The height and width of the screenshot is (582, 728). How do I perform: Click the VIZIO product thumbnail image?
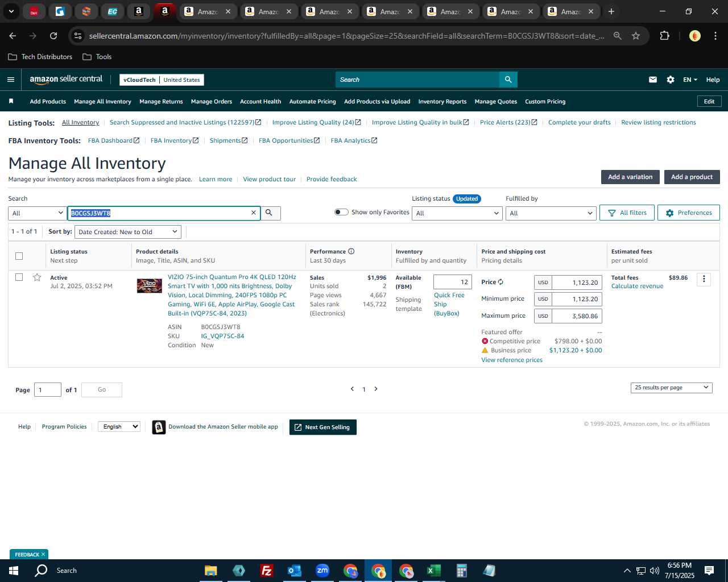pyautogui.click(x=150, y=286)
